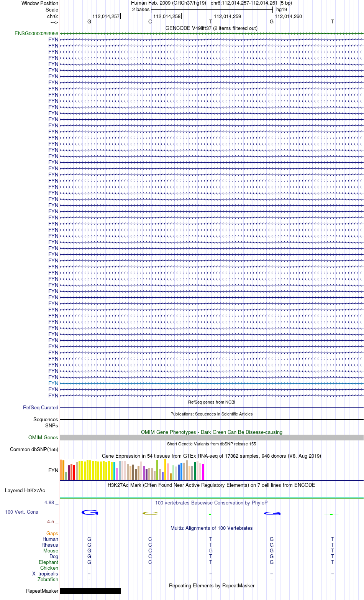Click the base C in the top sequence row
The image size is (364, 600).
(x=150, y=22)
